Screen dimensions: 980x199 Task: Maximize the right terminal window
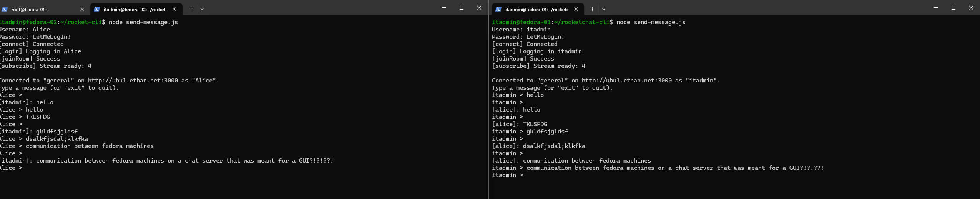pos(953,8)
